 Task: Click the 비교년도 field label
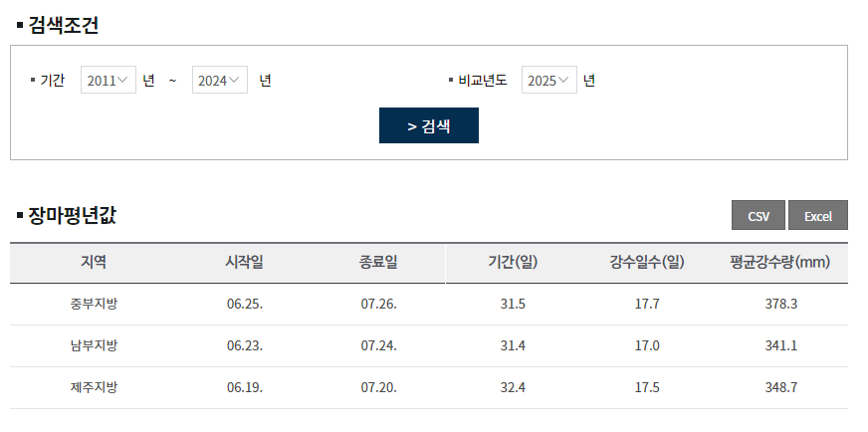tap(483, 81)
